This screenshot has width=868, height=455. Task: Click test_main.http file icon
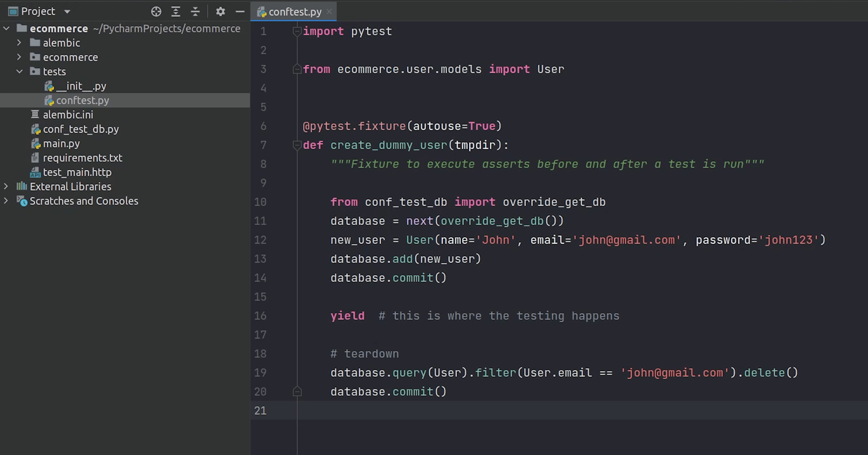35,172
